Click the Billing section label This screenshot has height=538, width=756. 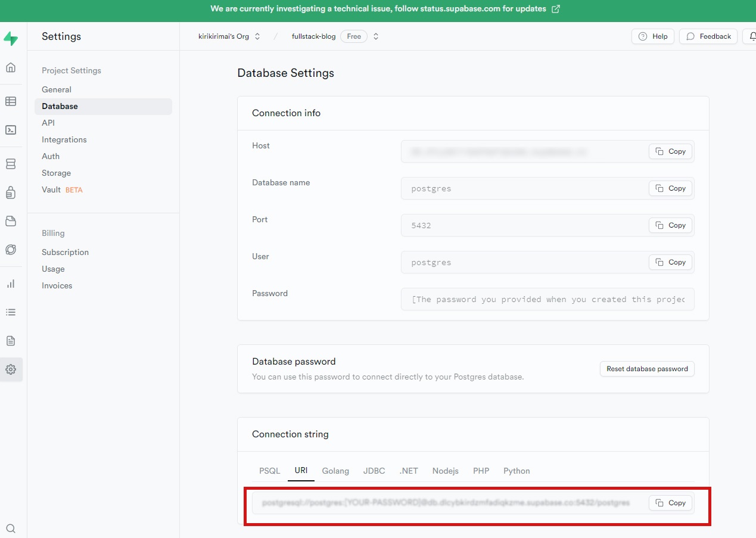click(53, 233)
